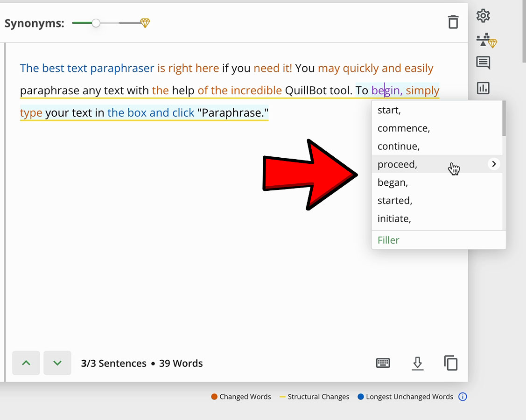View the paraphrase statistics panel
Image resolution: width=526 pixels, height=420 pixels.
(x=483, y=88)
